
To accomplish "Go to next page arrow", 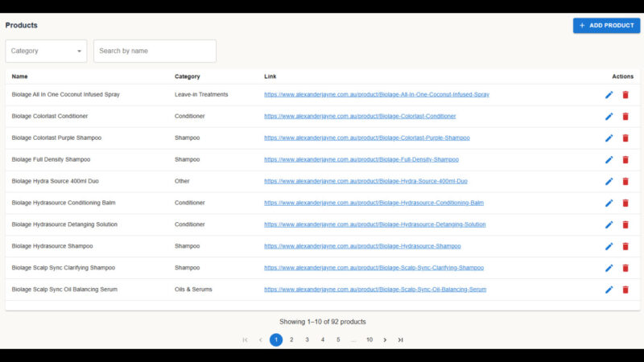I will pos(385,340).
